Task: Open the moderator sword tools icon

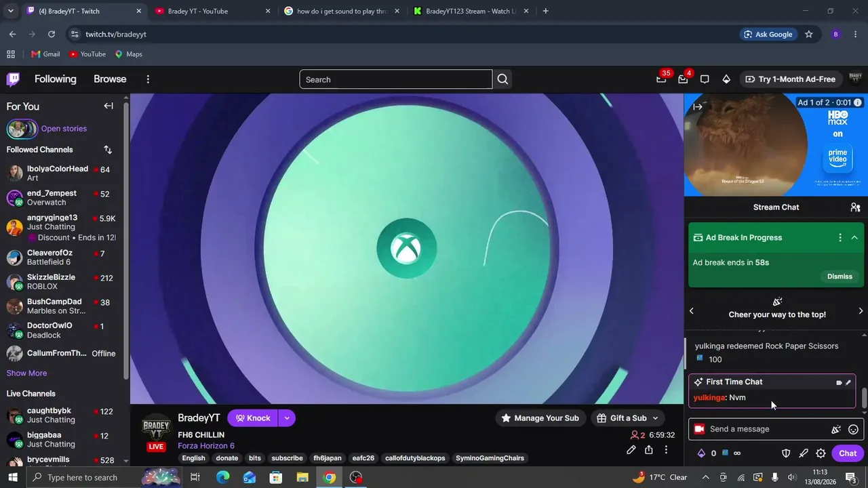Action: [804, 453]
